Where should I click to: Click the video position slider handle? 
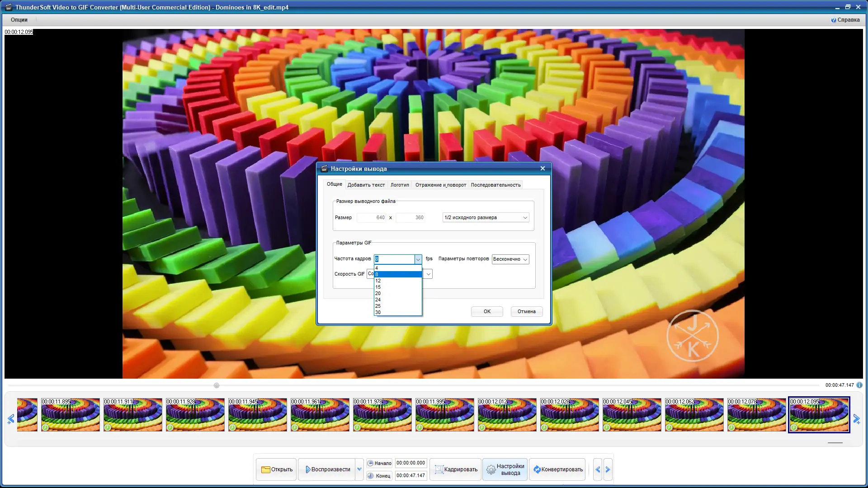pyautogui.click(x=217, y=385)
